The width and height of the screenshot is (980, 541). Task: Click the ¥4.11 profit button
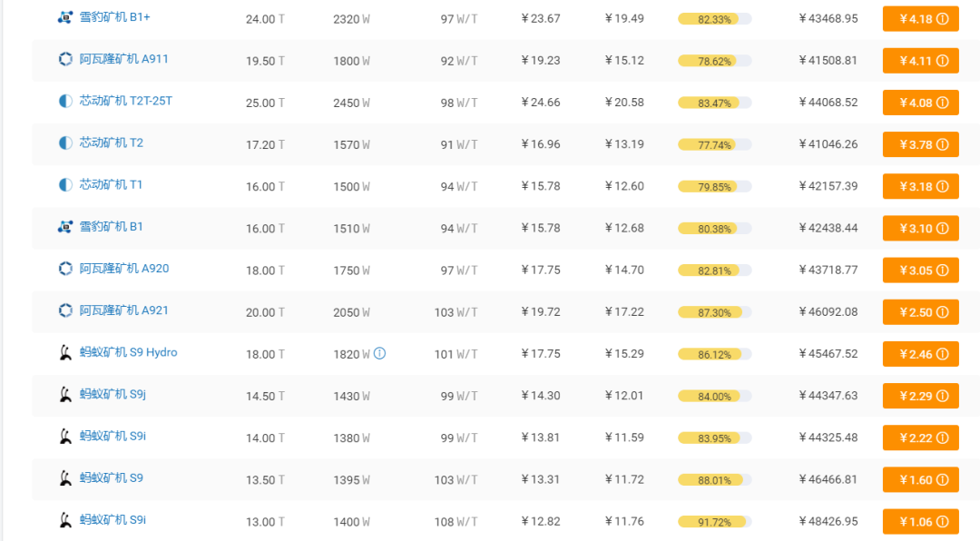(920, 61)
